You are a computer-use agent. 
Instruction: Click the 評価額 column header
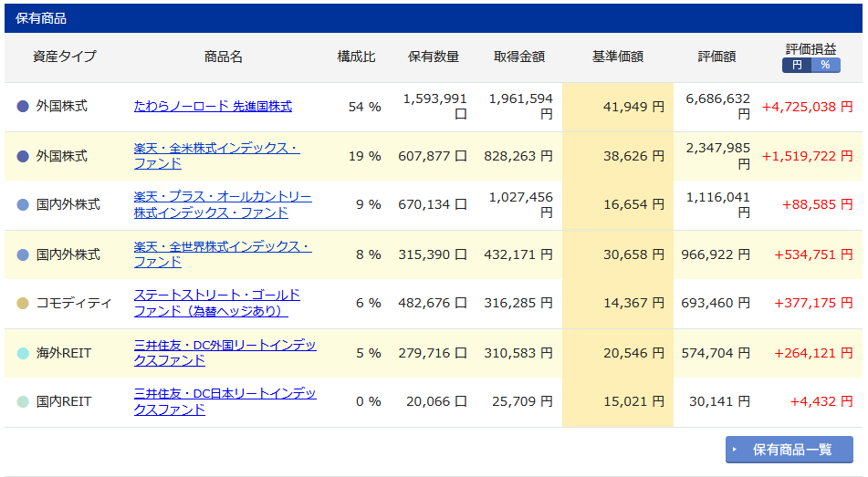point(716,57)
